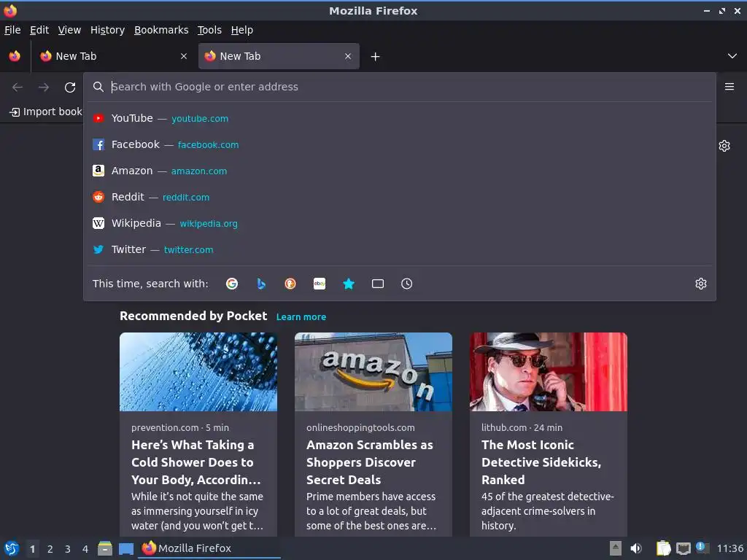Click Import bookmarks toolbar button
Viewport: 747px width, 560px height.
pyautogui.click(x=46, y=112)
